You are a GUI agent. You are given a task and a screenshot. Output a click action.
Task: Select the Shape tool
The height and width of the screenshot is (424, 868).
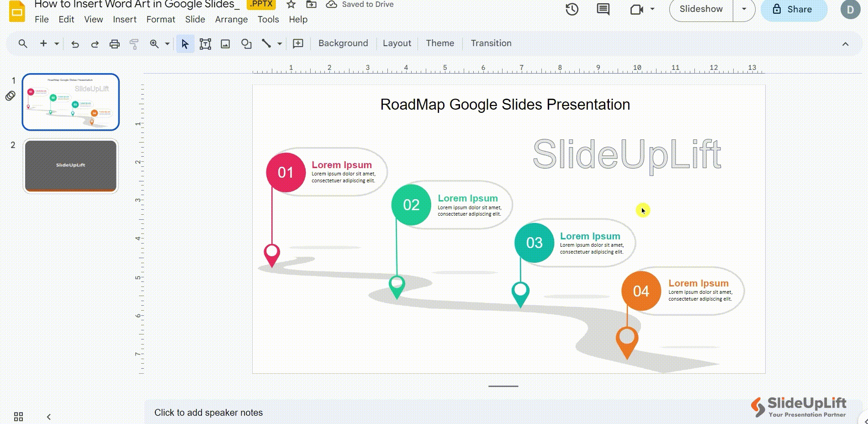[246, 43]
